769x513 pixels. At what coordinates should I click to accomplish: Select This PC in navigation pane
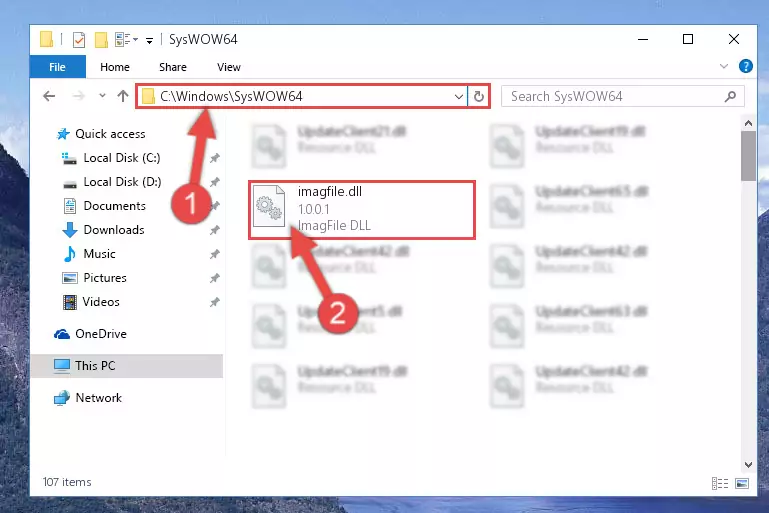point(127,366)
